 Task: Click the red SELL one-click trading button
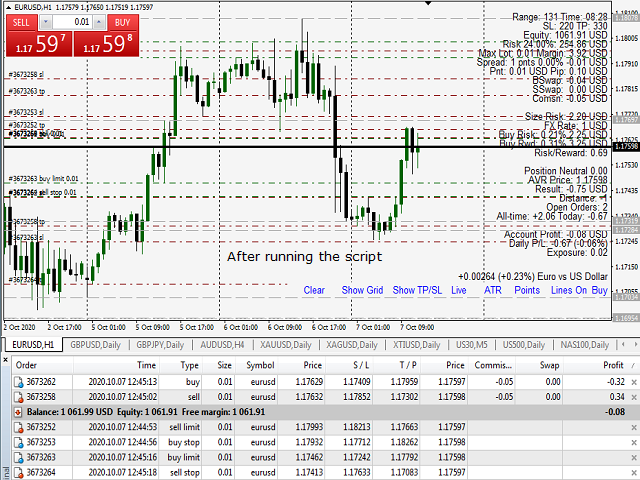coord(21,22)
